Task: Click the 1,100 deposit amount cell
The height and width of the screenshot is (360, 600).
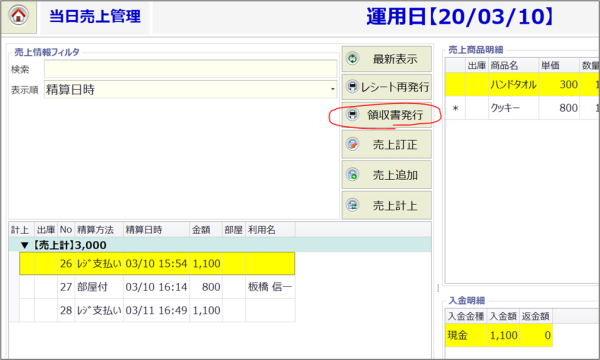Action: tap(503, 335)
